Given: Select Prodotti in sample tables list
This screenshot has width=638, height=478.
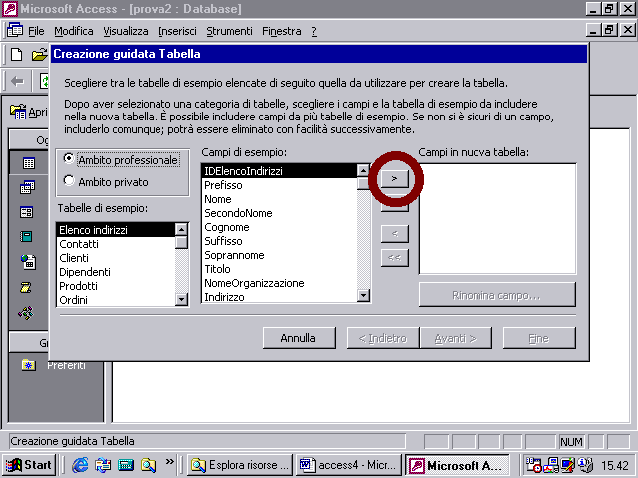Looking at the screenshot, I should (x=116, y=286).
